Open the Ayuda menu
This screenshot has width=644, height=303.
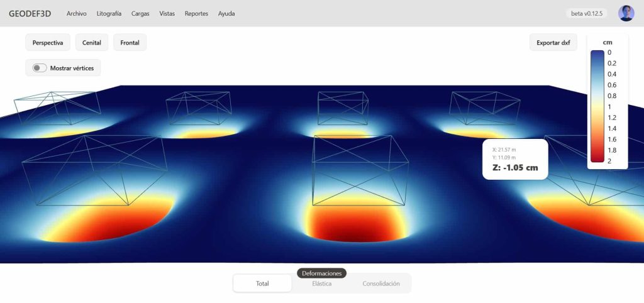(x=226, y=14)
